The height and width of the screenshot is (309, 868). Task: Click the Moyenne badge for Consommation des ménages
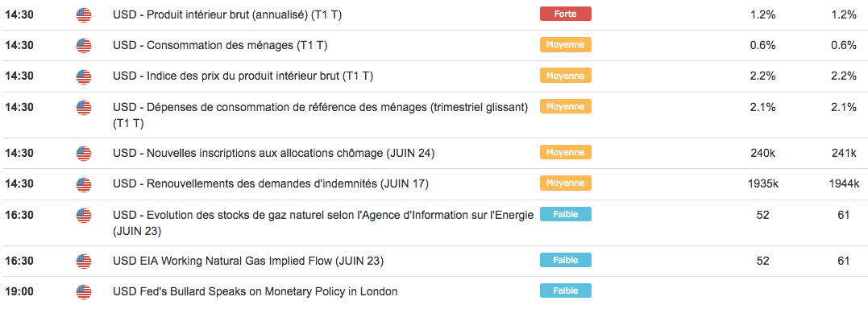tap(566, 45)
